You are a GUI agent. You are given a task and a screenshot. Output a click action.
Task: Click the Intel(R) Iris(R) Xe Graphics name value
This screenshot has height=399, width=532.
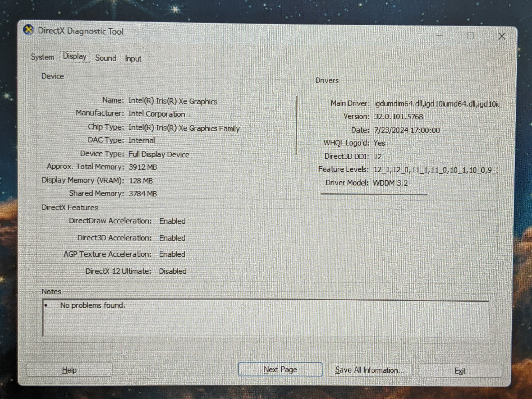pyautogui.click(x=173, y=101)
